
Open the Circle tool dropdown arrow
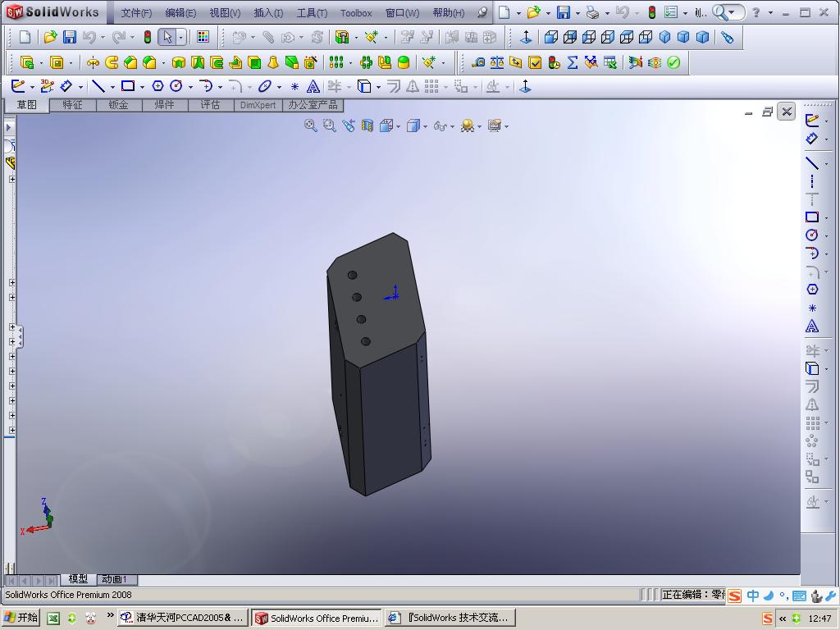pos(190,87)
